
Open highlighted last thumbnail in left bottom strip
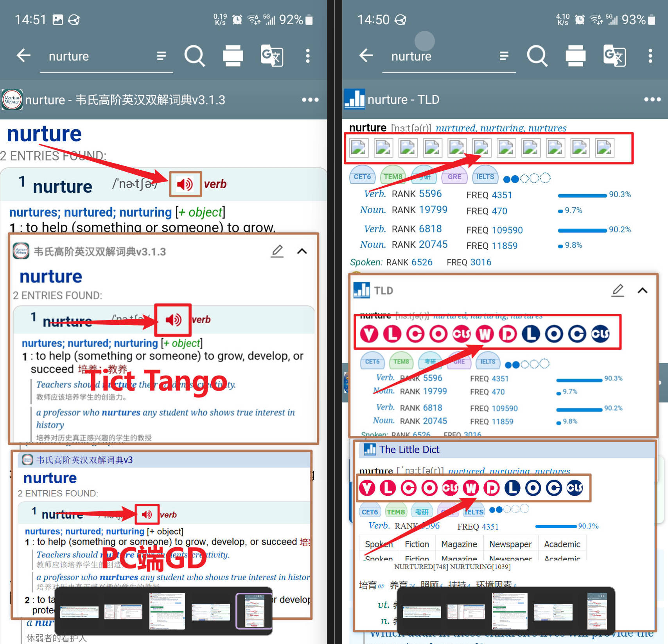pos(254,611)
